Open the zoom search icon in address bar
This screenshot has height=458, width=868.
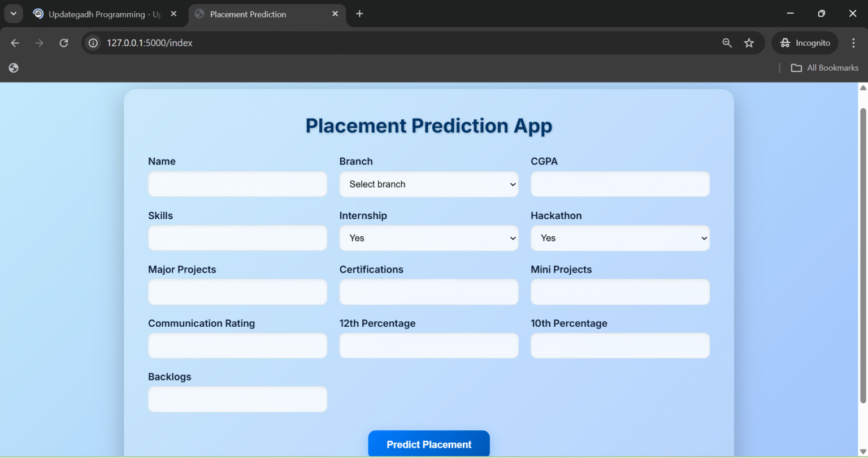coord(727,42)
